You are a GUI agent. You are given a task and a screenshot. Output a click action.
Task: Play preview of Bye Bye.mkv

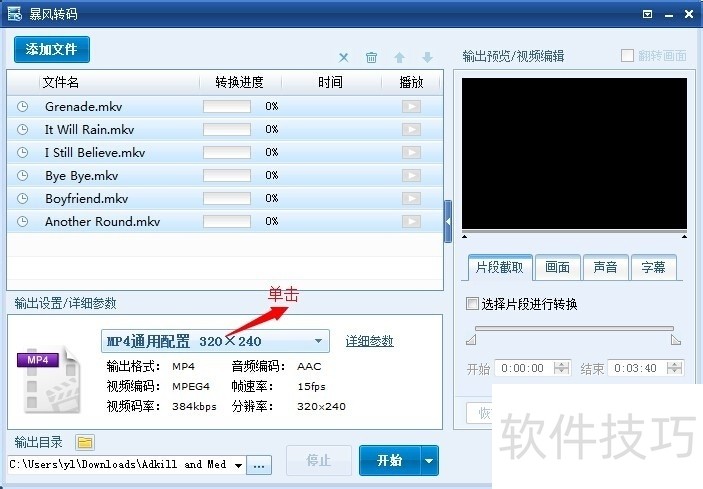[x=411, y=175]
